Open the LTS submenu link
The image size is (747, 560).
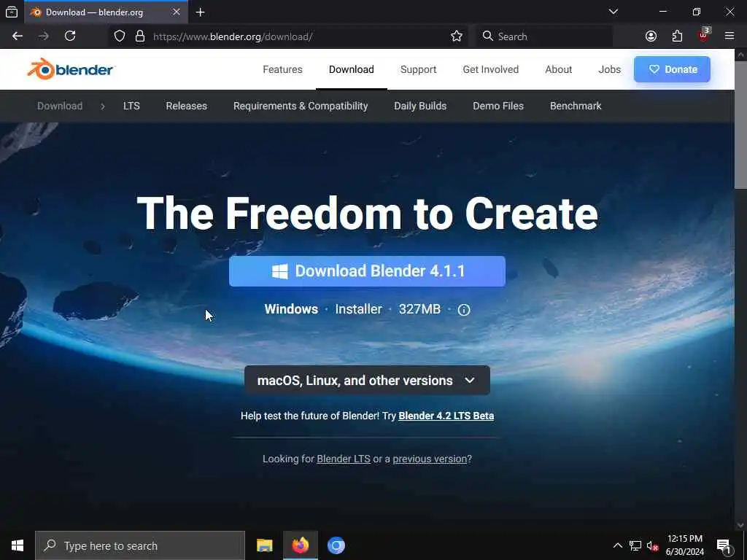point(131,106)
